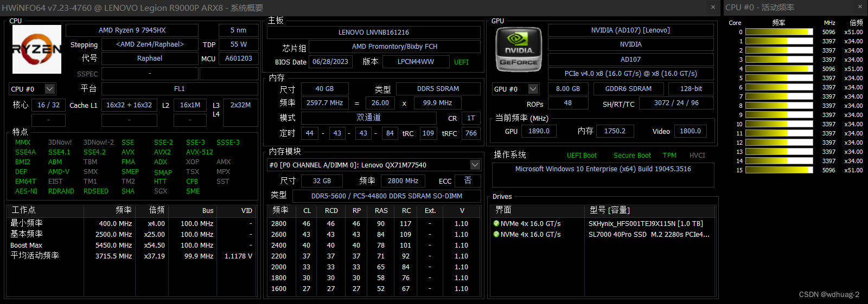Screen dimensions: 868x304
Task: Click the MCU A601203 field
Action: pyautogui.click(x=238, y=59)
